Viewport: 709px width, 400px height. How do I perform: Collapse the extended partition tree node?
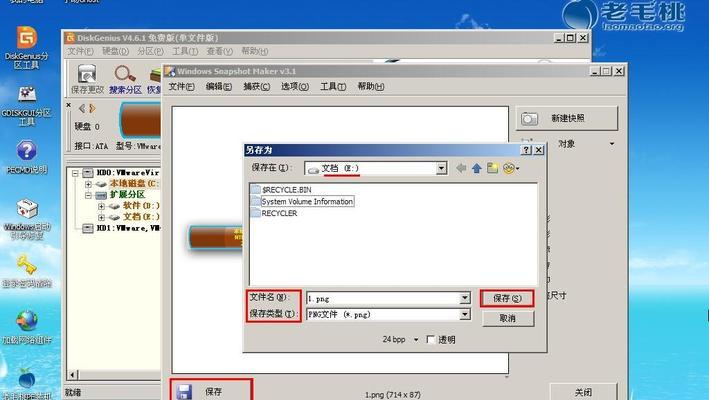(x=88, y=195)
